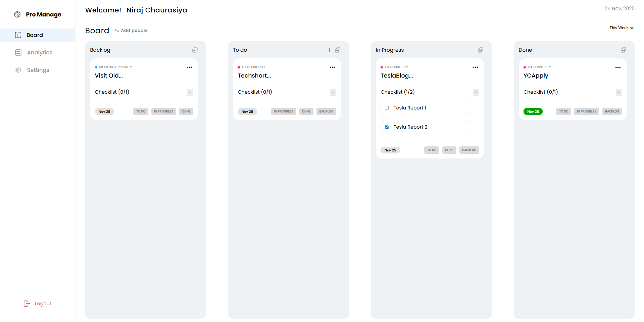Add a new card in the To do column

329,50
